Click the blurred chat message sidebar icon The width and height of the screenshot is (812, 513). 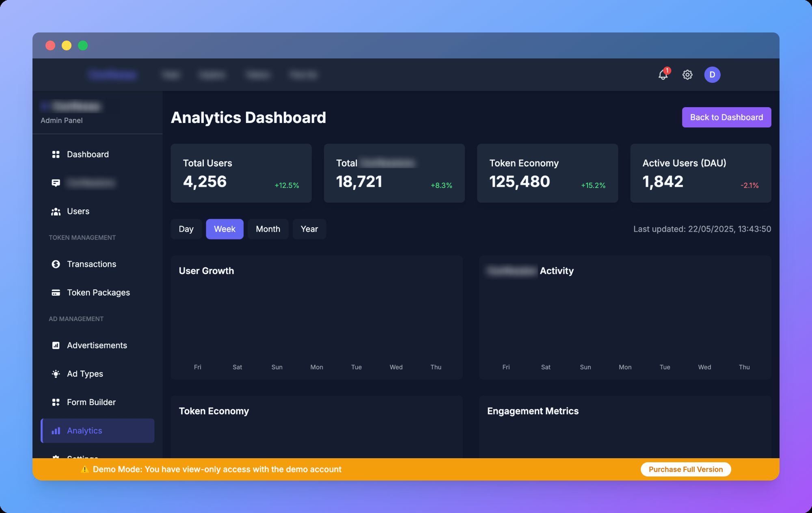56,183
